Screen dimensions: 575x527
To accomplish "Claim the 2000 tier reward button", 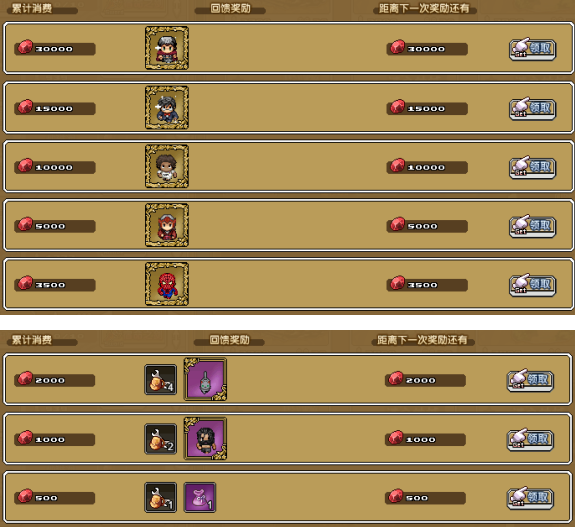I will click(530, 380).
